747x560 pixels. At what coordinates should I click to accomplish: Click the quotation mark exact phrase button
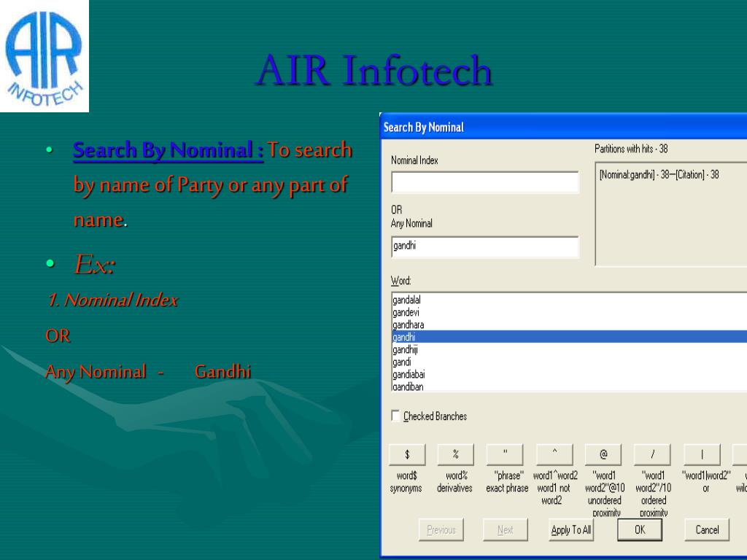(505, 454)
